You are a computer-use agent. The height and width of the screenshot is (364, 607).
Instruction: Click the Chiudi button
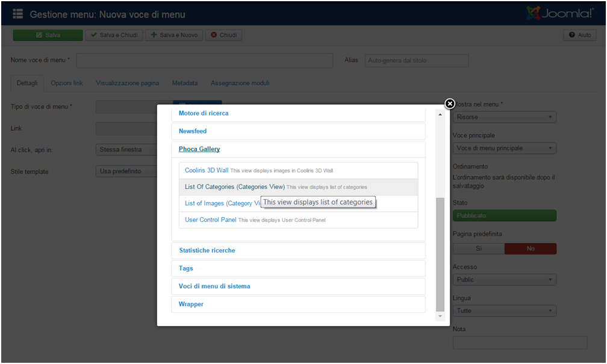[x=223, y=35]
